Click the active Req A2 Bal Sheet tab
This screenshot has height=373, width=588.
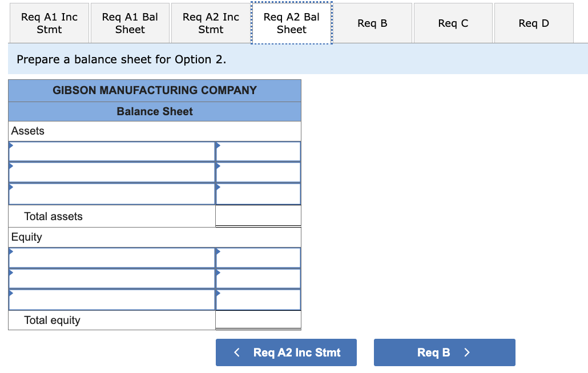[x=291, y=22]
